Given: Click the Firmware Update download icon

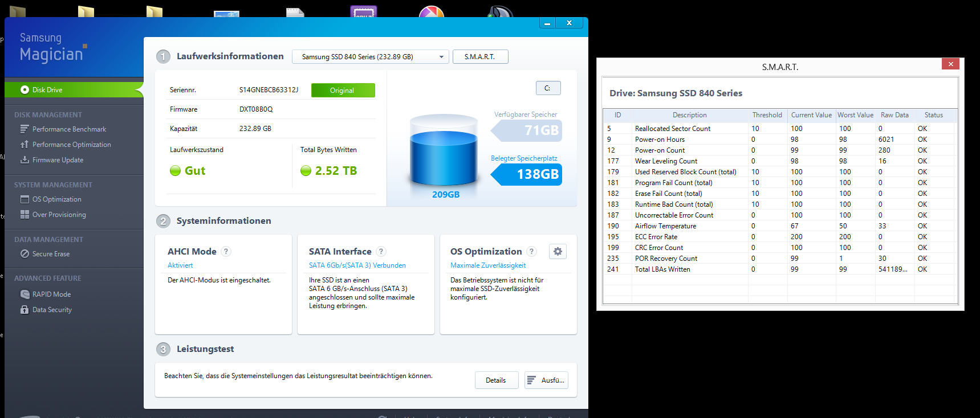Looking at the screenshot, I should [x=25, y=160].
